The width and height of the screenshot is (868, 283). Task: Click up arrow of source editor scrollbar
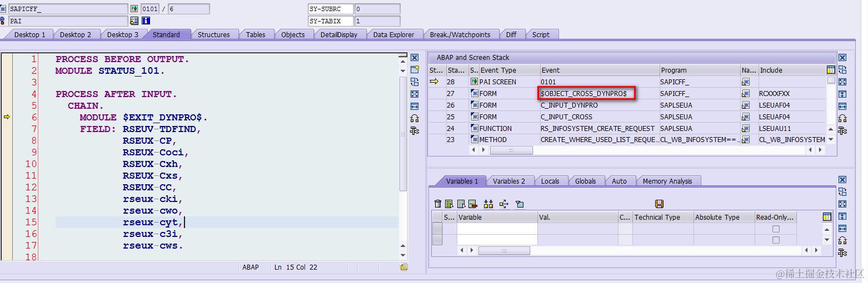[x=403, y=62]
